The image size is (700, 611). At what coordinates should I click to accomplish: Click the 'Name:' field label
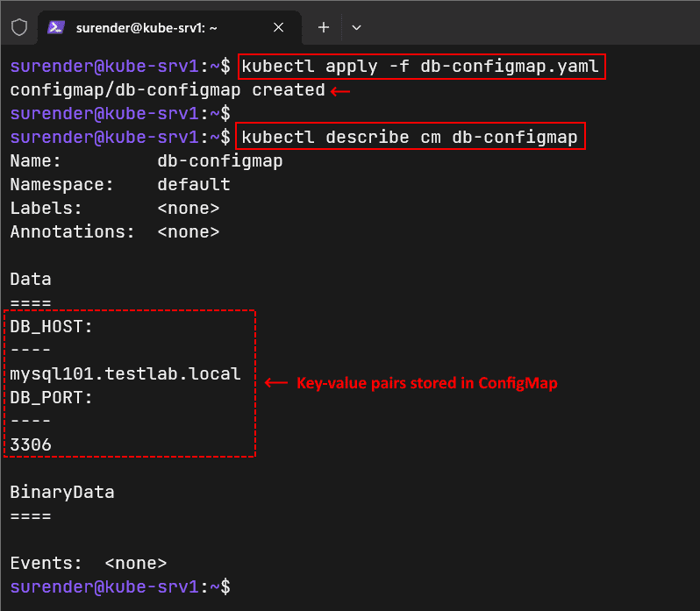pos(35,160)
